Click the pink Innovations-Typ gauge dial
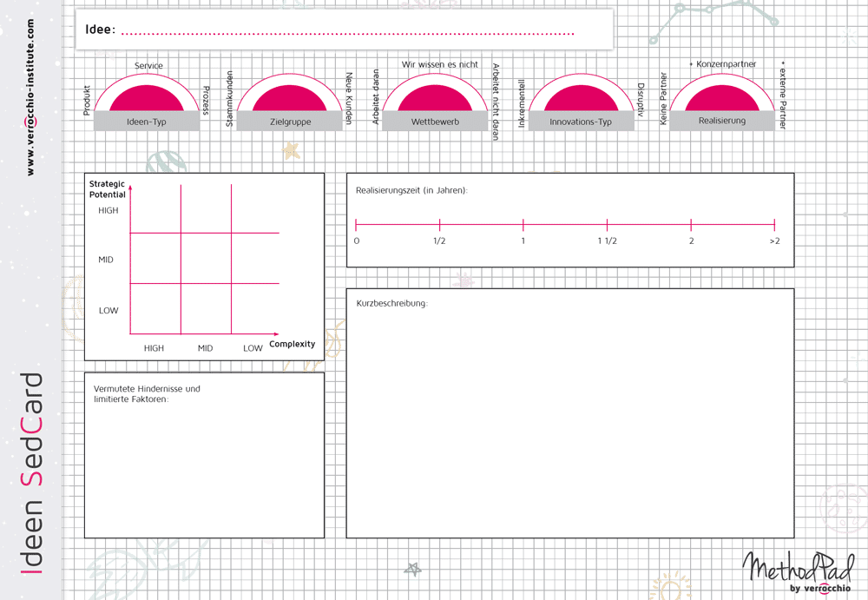This screenshot has width=868, height=600. coord(581,98)
